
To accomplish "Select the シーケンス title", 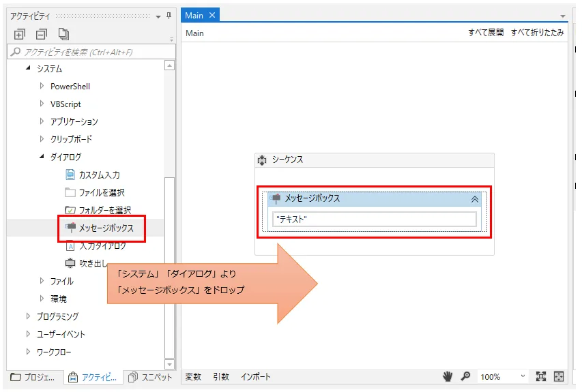I will coord(288,160).
